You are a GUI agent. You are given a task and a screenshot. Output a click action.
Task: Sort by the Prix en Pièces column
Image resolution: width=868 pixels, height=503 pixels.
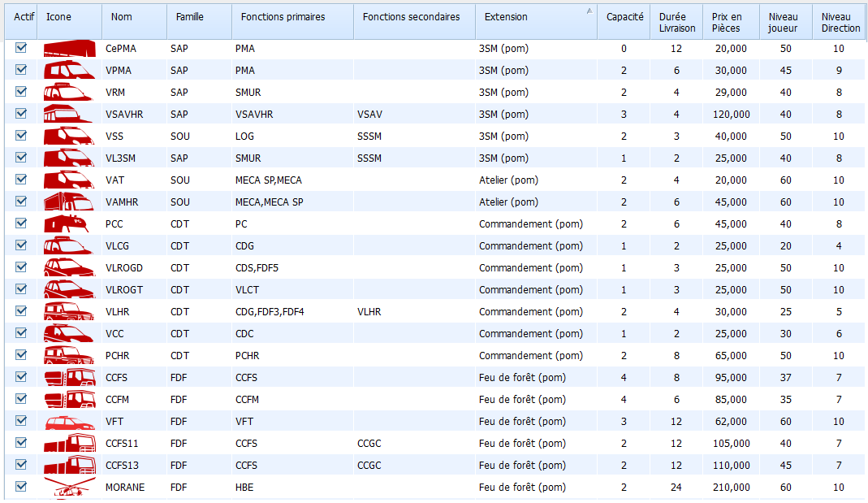(726, 22)
